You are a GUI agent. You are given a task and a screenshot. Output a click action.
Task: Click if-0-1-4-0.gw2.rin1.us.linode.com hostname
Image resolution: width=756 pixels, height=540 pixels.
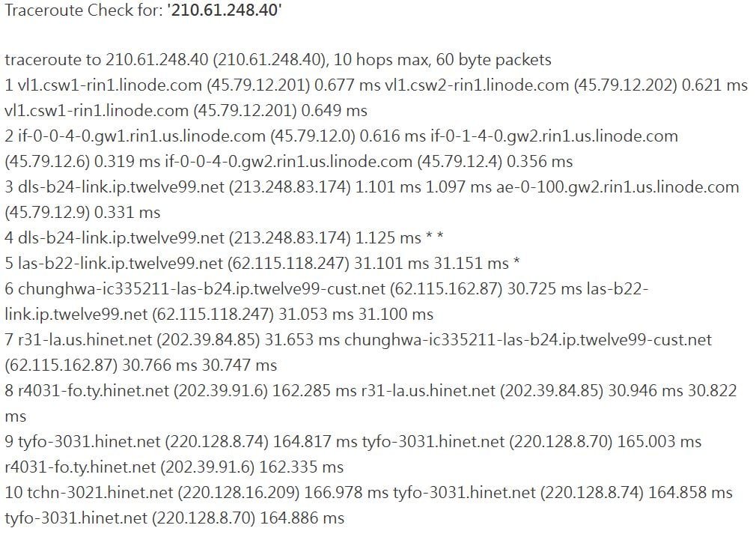point(555,136)
